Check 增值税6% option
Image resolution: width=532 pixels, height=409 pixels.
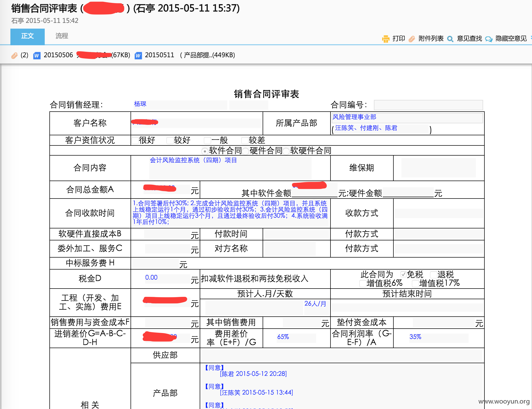(363, 283)
